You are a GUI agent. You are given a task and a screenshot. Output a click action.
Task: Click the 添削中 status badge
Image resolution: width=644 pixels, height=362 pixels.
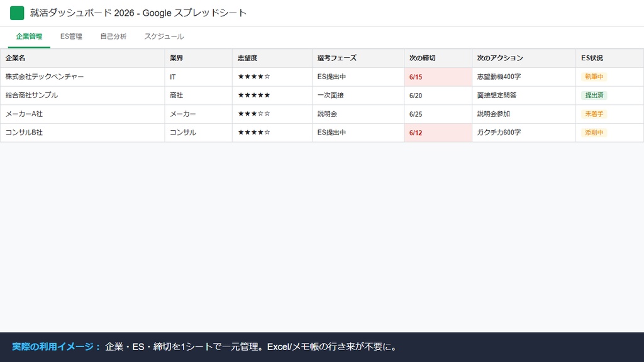click(x=594, y=133)
